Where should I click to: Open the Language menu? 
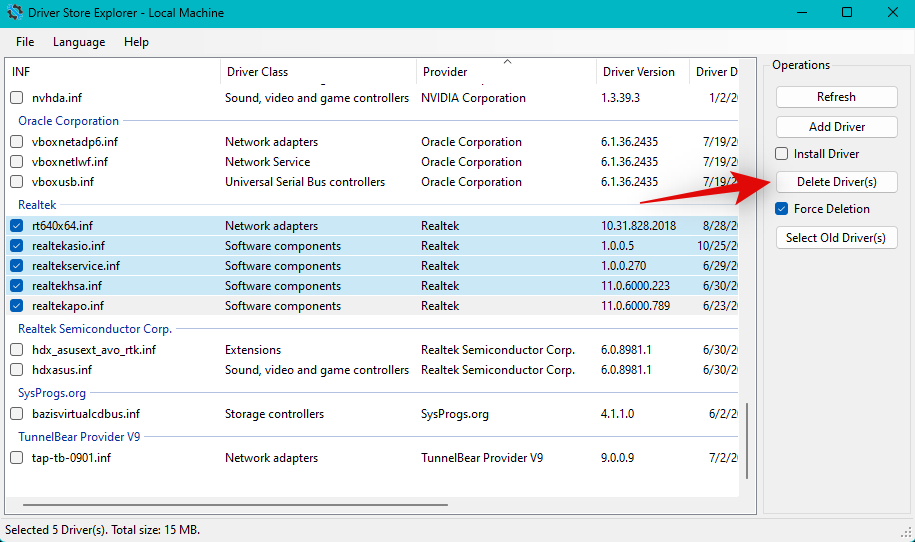(79, 42)
